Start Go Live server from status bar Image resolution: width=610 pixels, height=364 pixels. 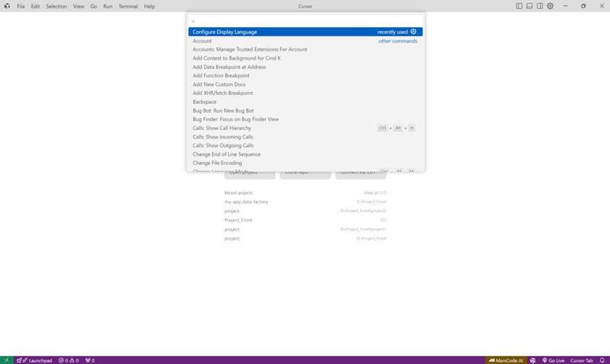click(x=553, y=360)
